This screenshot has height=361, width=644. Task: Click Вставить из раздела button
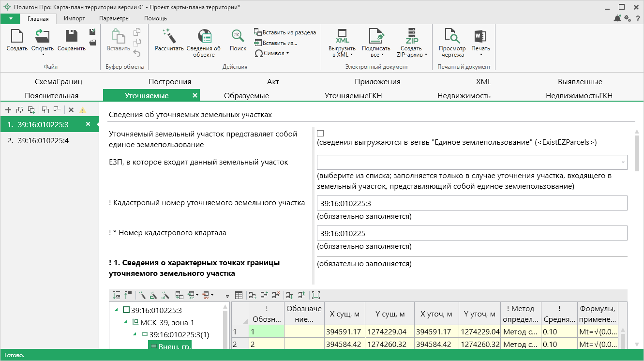(285, 32)
